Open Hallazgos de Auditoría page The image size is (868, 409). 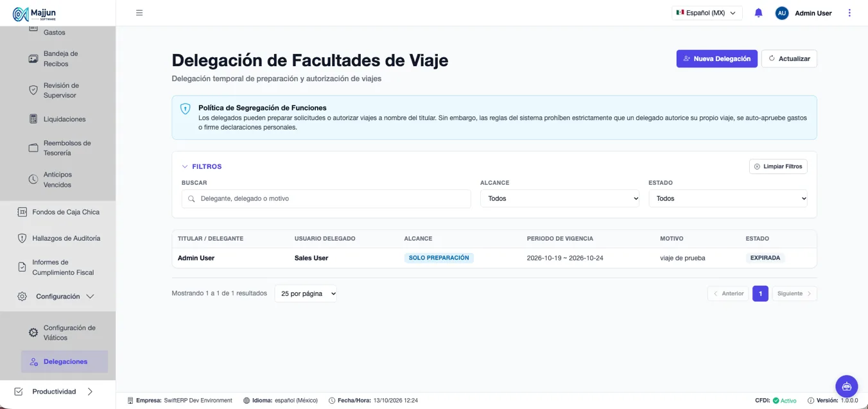coord(66,238)
